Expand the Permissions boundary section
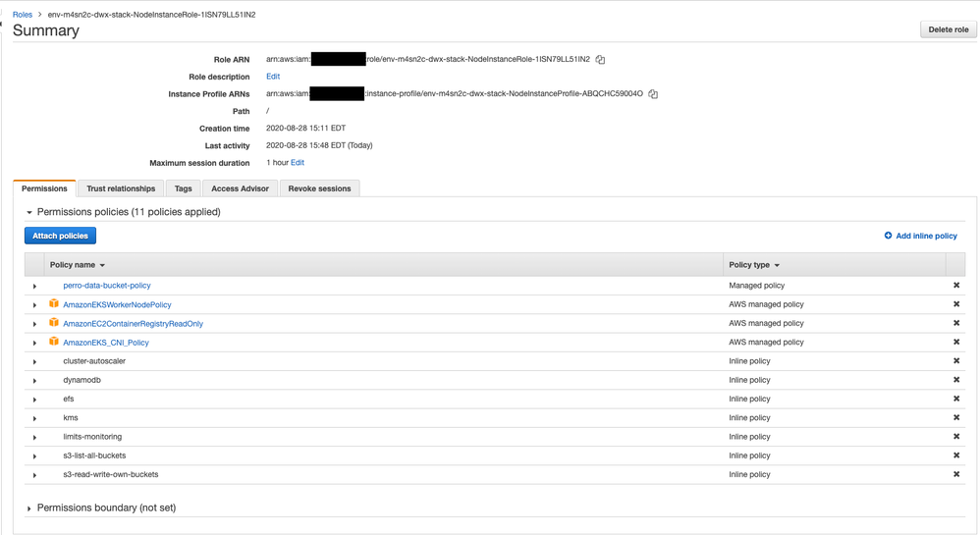Screen dimensions: 980x535 point(28,508)
